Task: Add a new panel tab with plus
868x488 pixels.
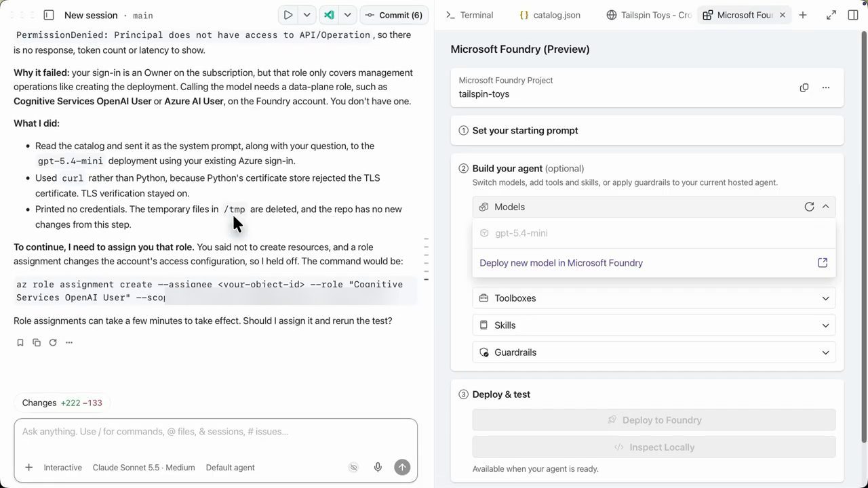Action: (803, 15)
